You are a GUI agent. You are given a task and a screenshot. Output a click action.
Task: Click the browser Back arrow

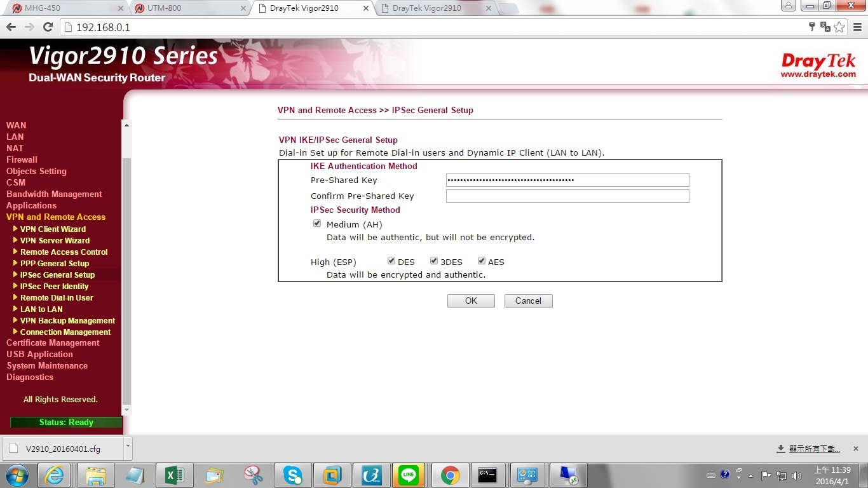coord(11,27)
